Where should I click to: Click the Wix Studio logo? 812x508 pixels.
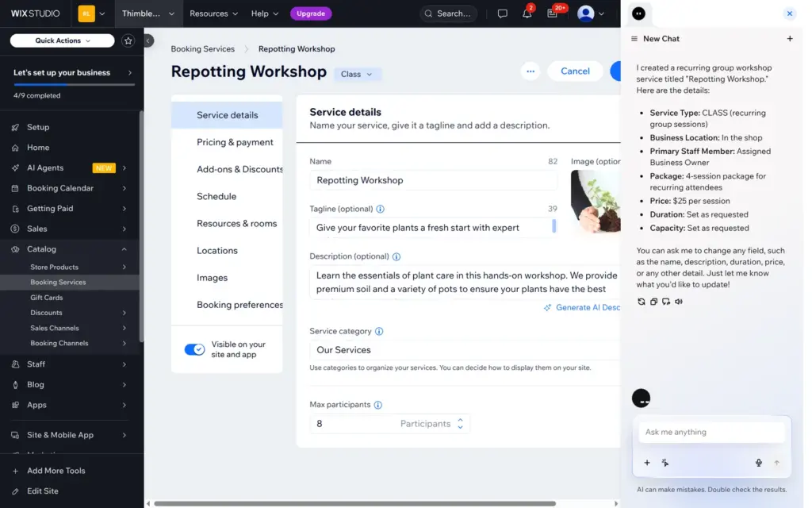click(35, 13)
